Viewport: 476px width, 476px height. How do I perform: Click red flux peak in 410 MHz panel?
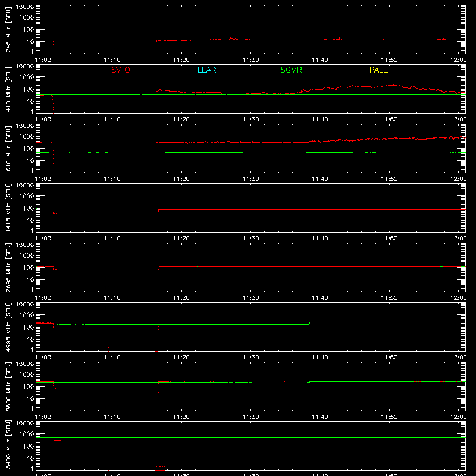[x=393, y=85]
